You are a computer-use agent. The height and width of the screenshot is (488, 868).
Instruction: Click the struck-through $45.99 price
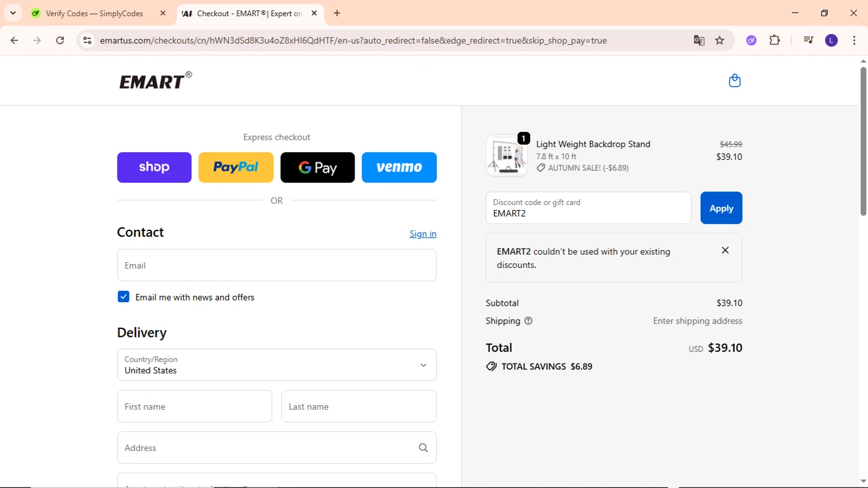click(x=731, y=144)
